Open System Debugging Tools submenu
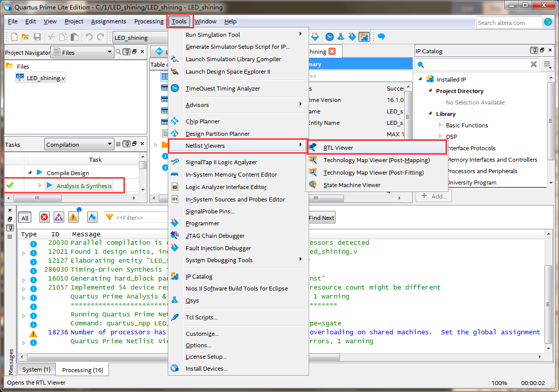The width and height of the screenshot is (559, 392). [x=238, y=260]
